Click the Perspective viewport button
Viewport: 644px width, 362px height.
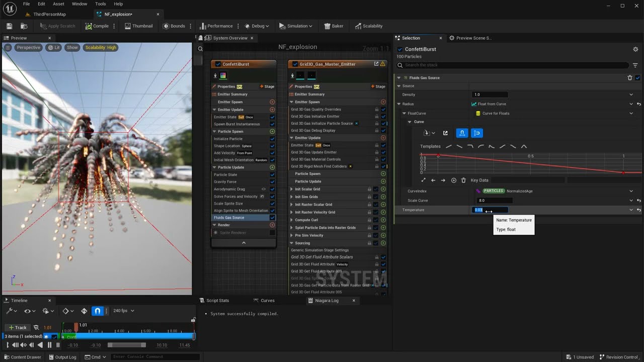[28, 47]
